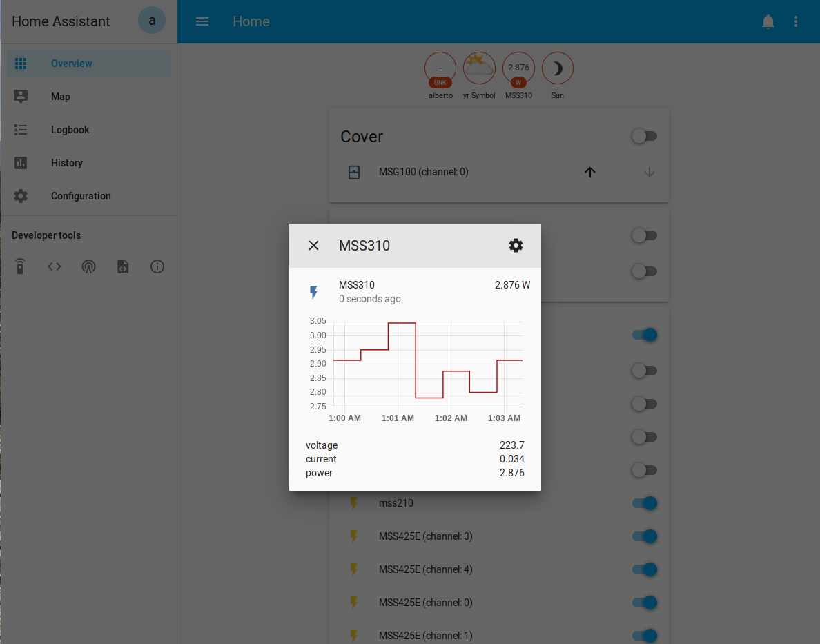Open the three-dot overflow menu

(x=796, y=21)
